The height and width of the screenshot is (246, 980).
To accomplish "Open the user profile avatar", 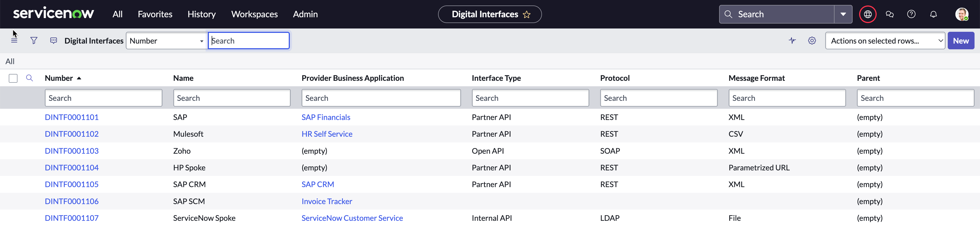I will pos(962,14).
